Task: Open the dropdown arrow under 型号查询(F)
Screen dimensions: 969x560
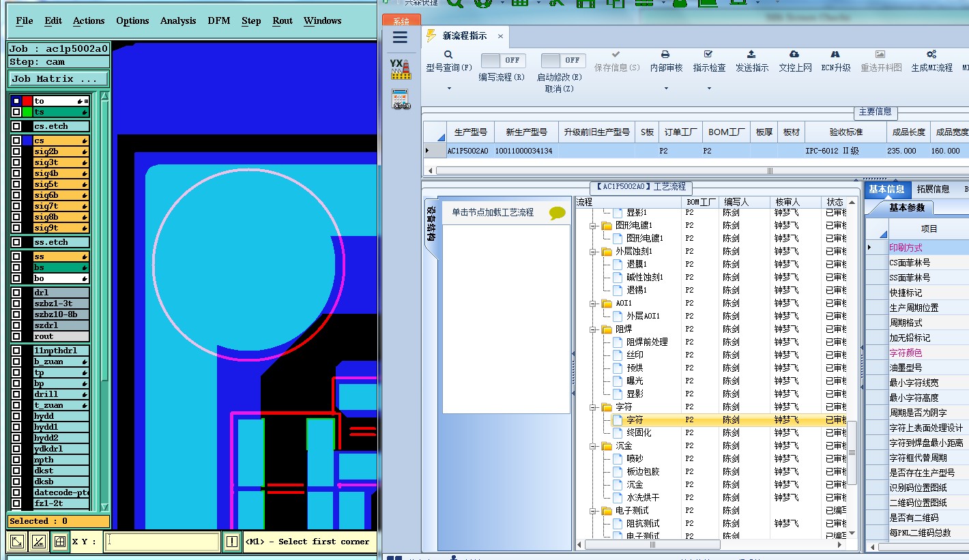Action: (449, 88)
